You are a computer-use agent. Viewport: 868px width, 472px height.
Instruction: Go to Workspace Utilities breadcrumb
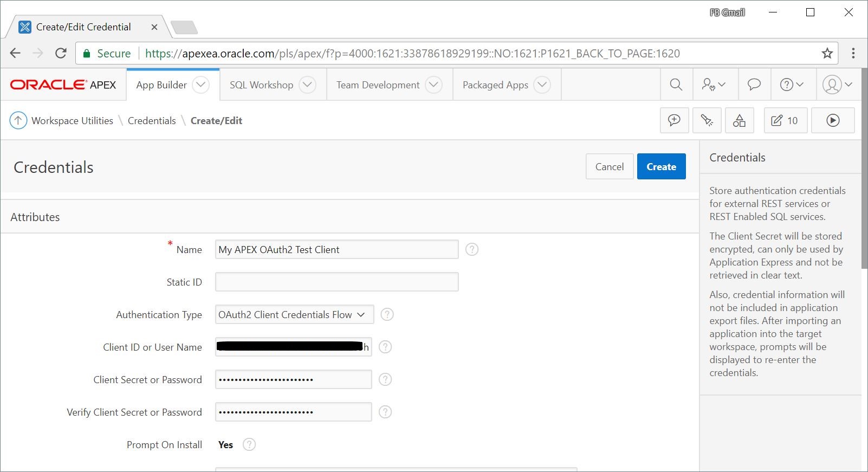(73, 120)
